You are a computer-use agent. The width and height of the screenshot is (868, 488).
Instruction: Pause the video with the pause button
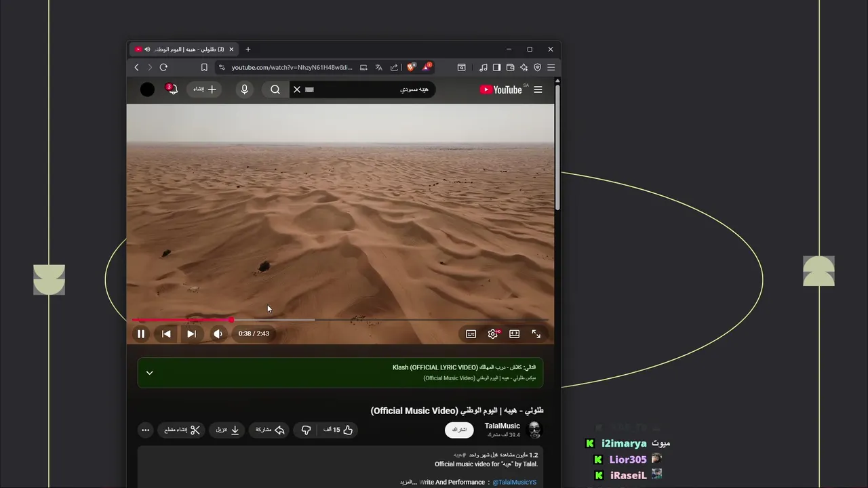[x=141, y=333]
